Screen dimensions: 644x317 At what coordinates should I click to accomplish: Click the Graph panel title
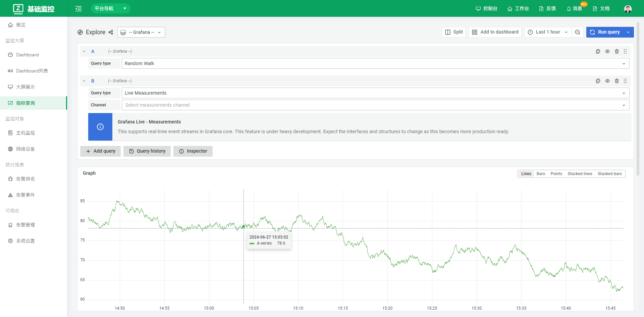(89, 173)
